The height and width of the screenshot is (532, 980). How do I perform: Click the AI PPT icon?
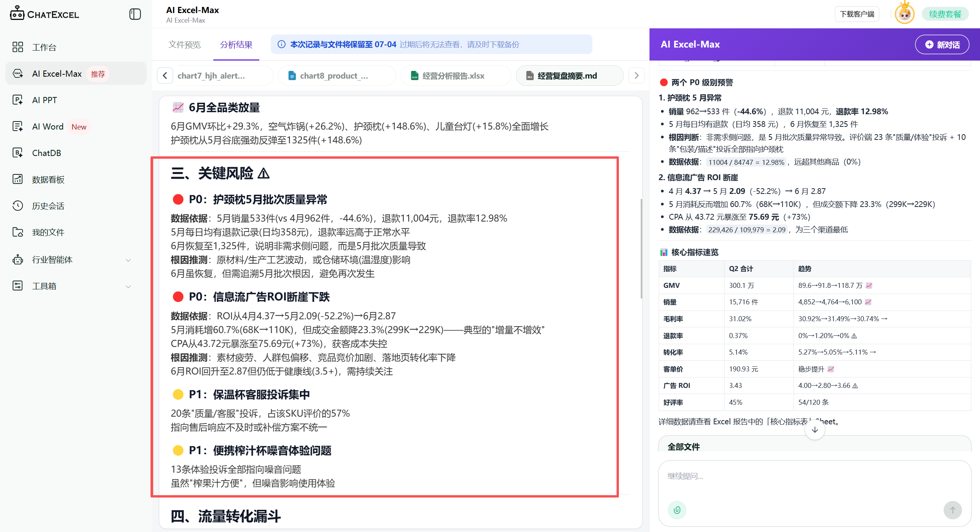(x=18, y=100)
